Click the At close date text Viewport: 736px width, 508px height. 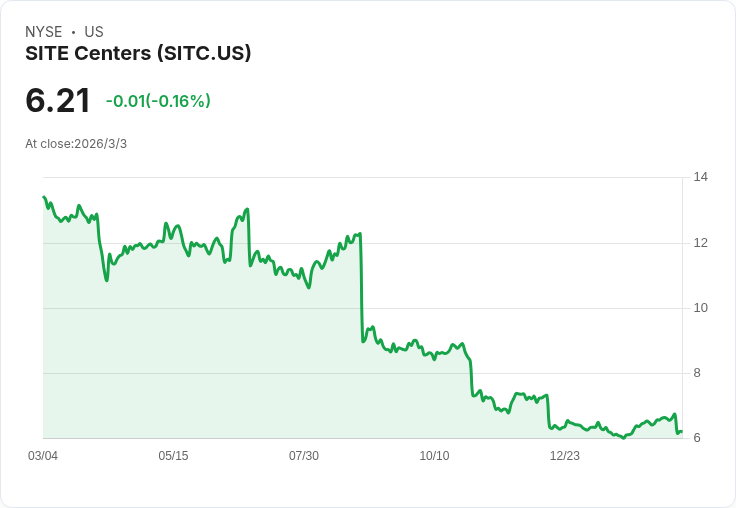(x=76, y=144)
